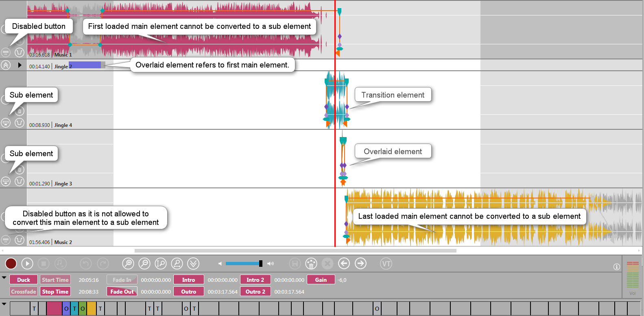Click the envelope curve icon on Jingle 4 track

pyautogui.click(x=20, y=123)
